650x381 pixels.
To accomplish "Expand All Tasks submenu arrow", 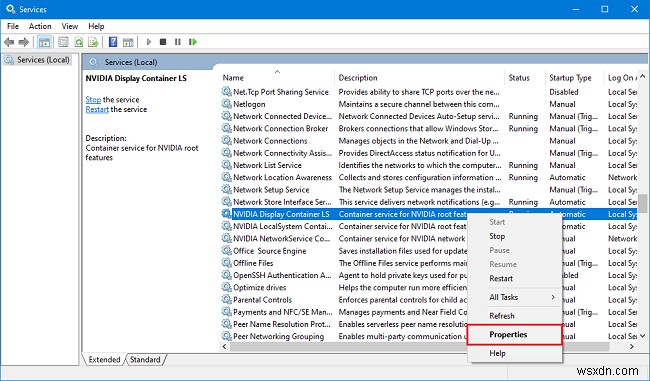I will pyautogui.click(x=553, y=297).
